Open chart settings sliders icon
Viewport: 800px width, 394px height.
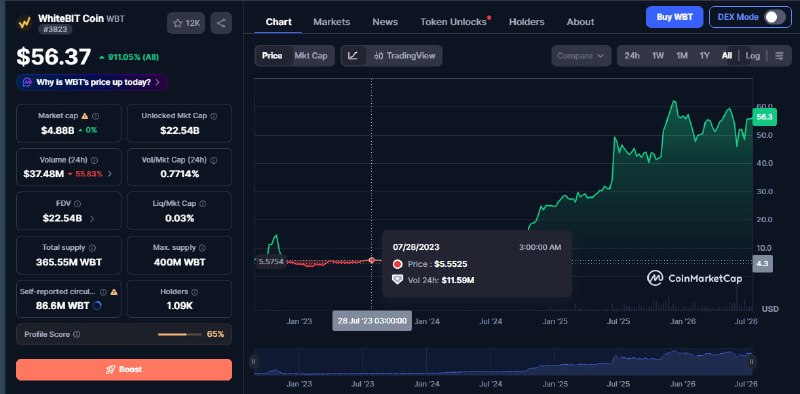click(x=779, y=56)
